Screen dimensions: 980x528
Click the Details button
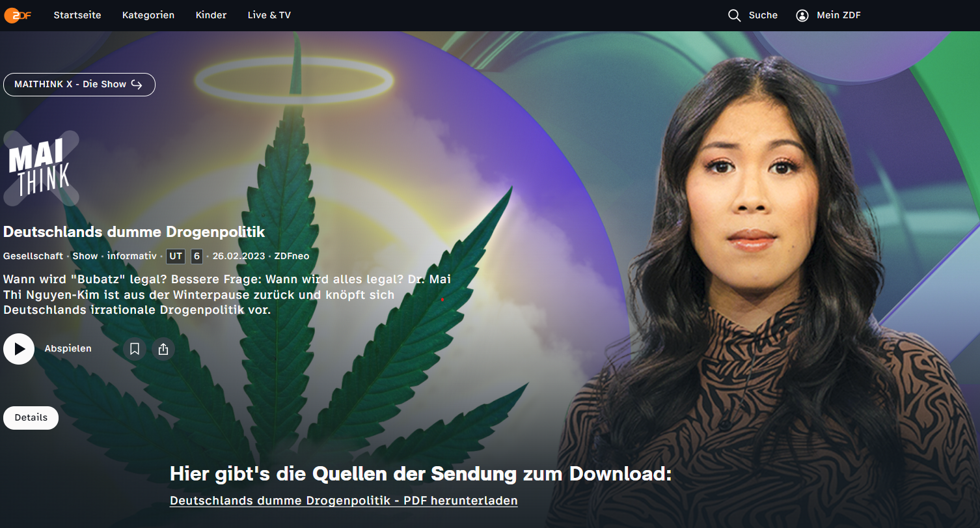click(x=31, y=418)
